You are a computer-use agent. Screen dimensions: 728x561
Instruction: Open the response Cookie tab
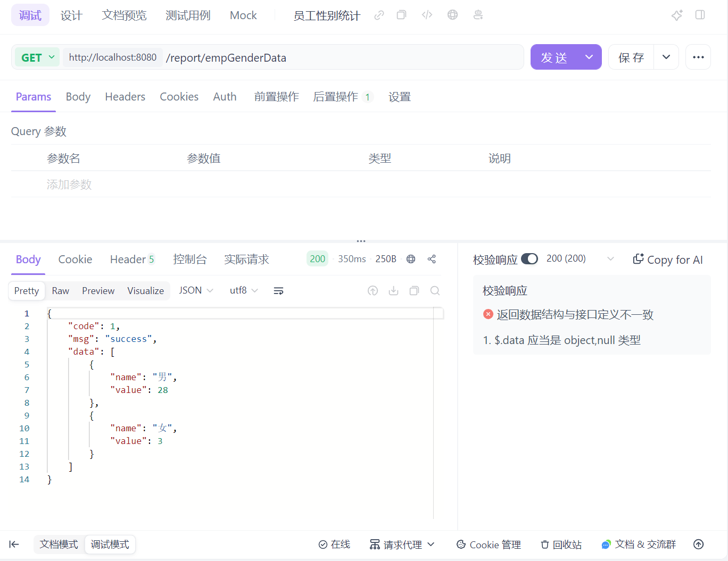coord(75,259)
